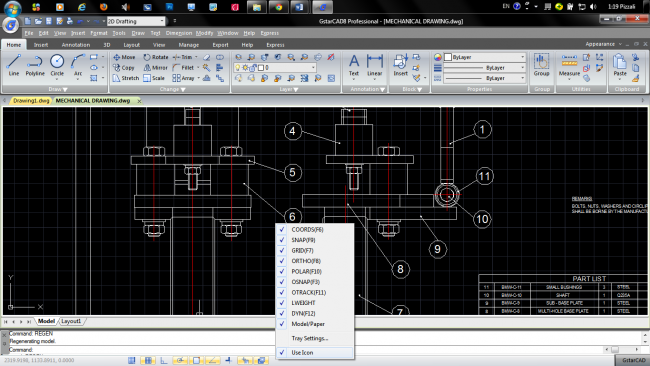Click the GstarCAD application logo button

pos(11,25)
